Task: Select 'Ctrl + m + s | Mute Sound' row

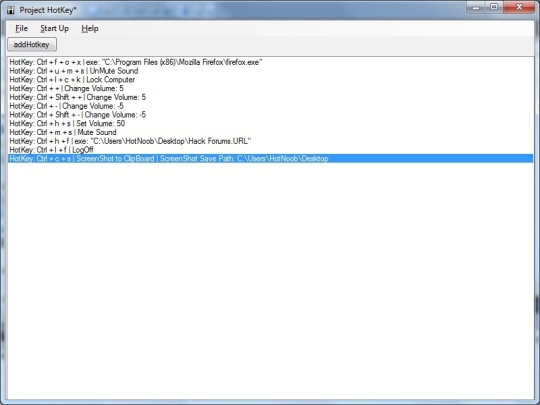Action: pos(270,132)
